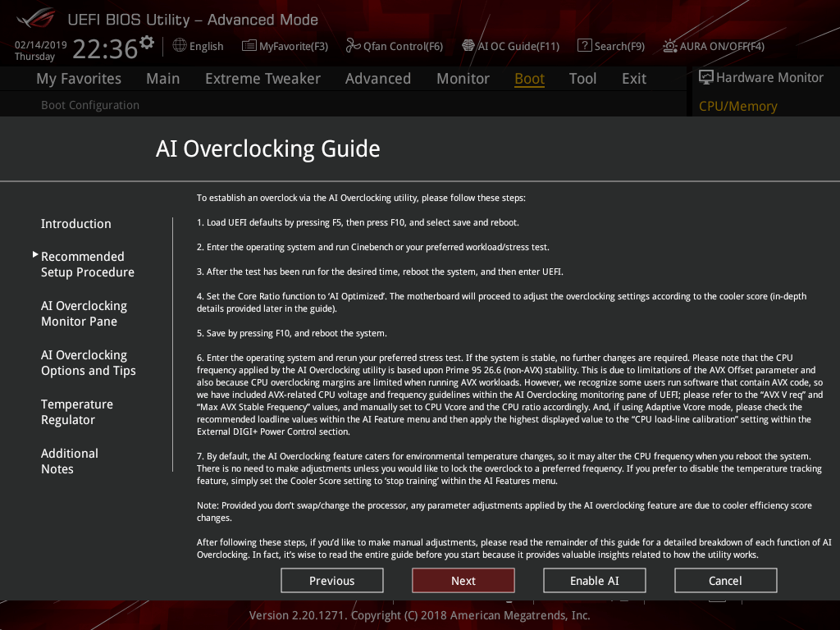Go to Extreme Tweaker tab
Viewport: 840px width, 630px height.
coord(262,79)
